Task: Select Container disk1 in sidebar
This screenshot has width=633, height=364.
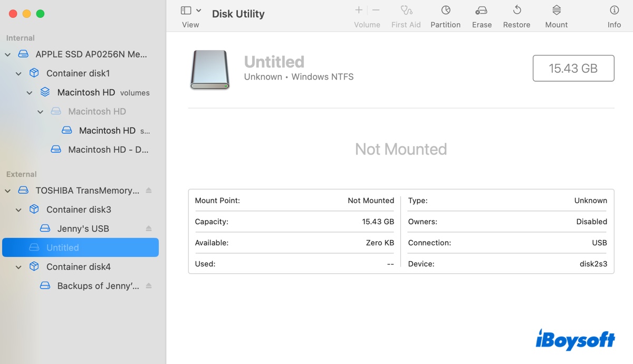Action: [x=78, y=73]
